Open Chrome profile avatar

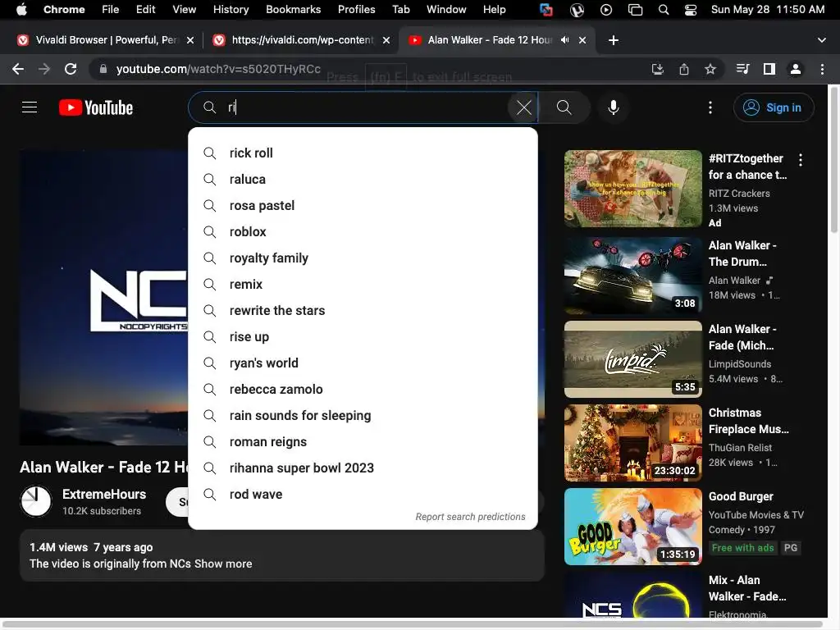796,69
